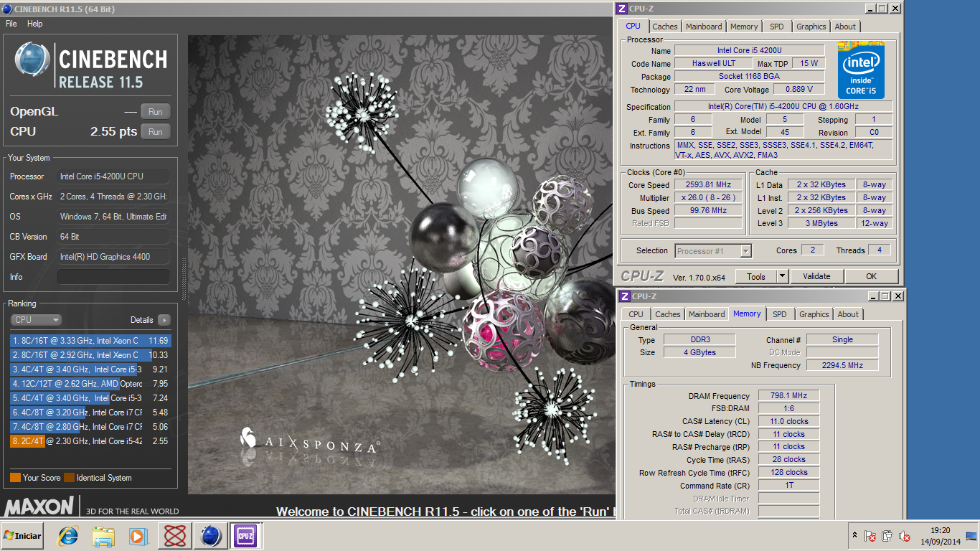Click the Your Score orange legend swatch
The width and height of the screenshot is (980, 551).
point(15,478)
